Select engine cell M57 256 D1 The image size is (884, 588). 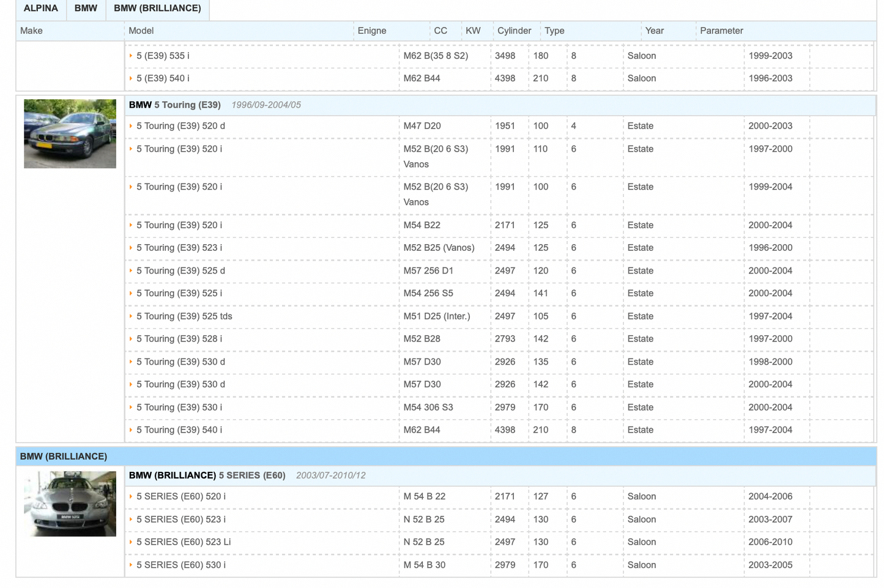point(428,270)
